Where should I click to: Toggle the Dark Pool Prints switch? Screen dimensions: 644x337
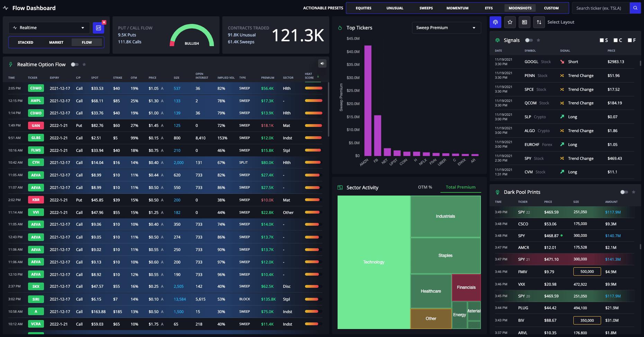tap(624, 192)
